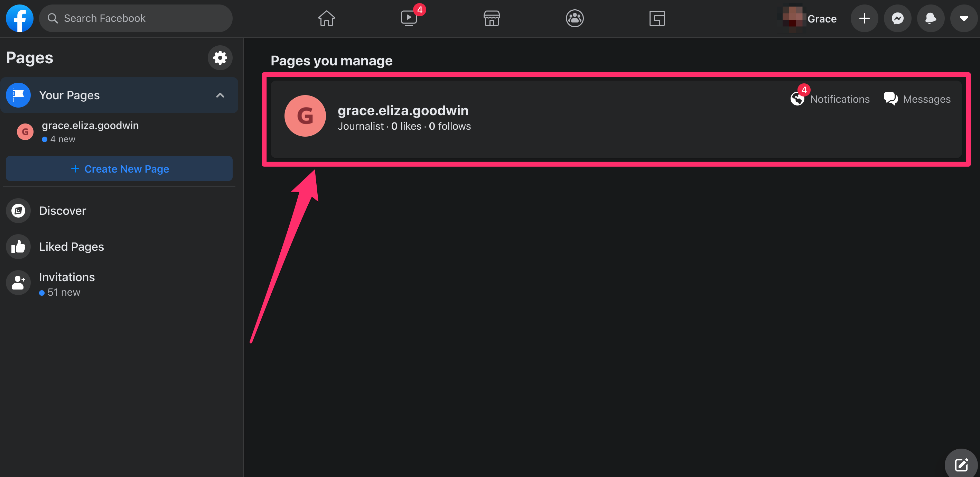Select Liked Pages menu item

click(x=71, y=246)
